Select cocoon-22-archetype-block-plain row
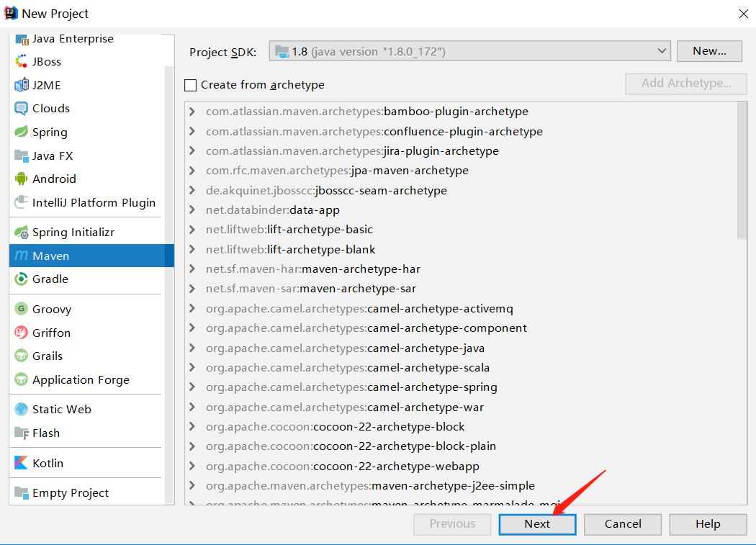Viewport: 756px width, 545px height. (461, 446)
